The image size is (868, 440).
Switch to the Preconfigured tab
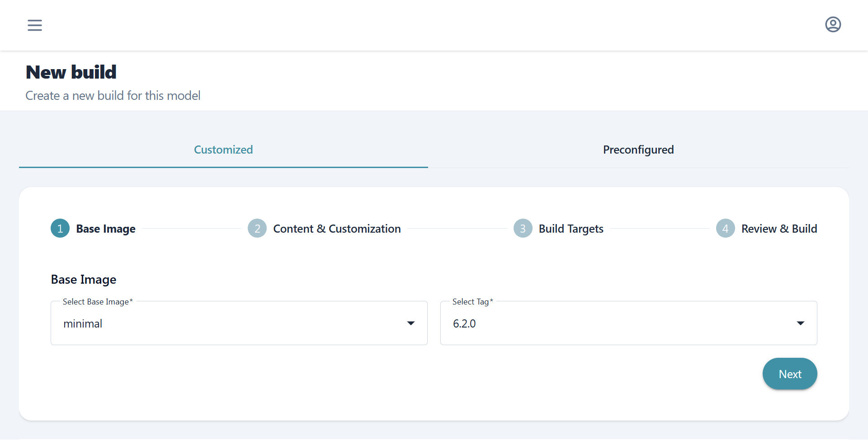pyautogui.click(x=638, y=150)
